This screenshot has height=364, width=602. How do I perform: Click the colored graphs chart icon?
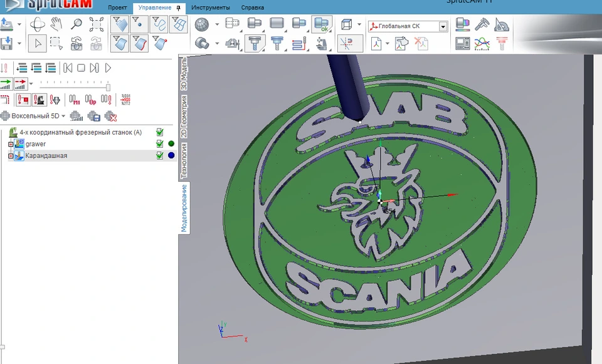tap(482, 43)
